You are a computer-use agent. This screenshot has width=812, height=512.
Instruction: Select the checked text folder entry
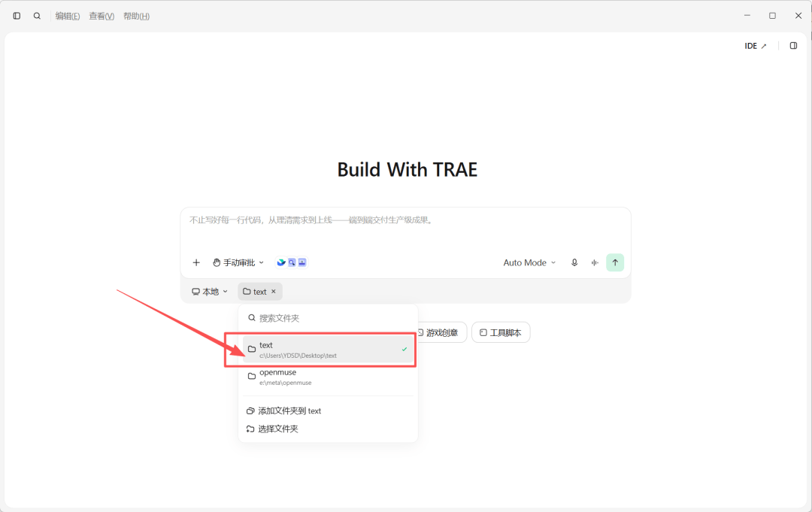pos(328,350)
